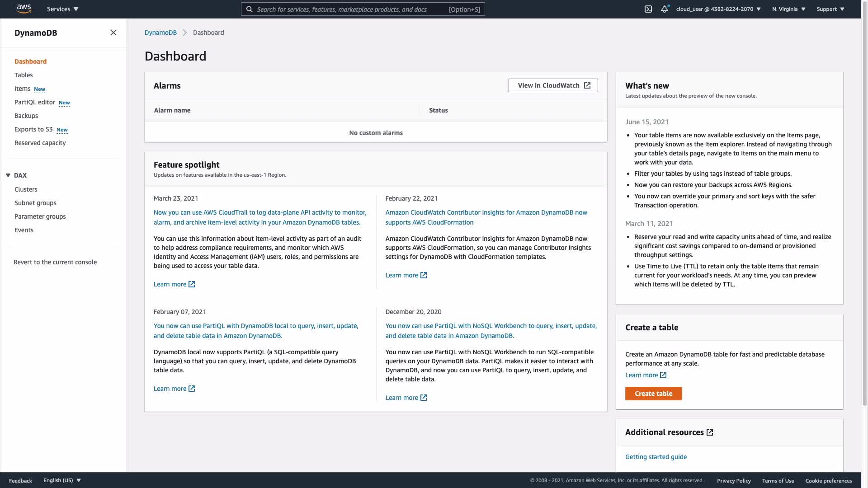Click the AWS logo home icon
Screen dimensions: 868x488
[x=24, y=9]
